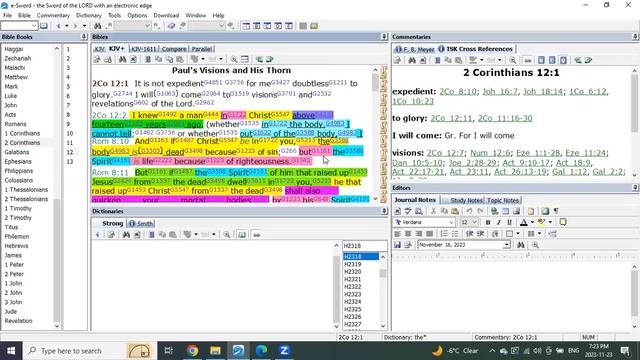Open the Commentary menu
The image size is (640, 360).
pyautogui.click(x=53, y=16)
